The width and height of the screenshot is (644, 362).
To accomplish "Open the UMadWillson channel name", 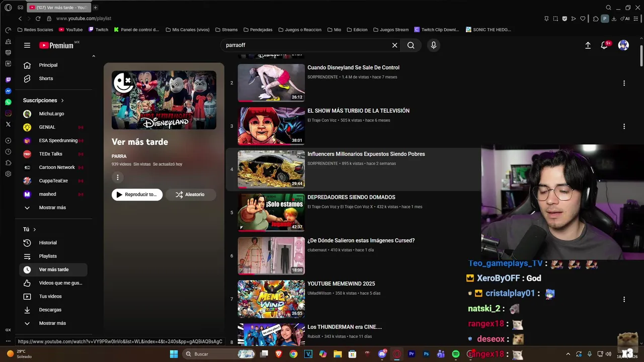I will click(319, 293).
